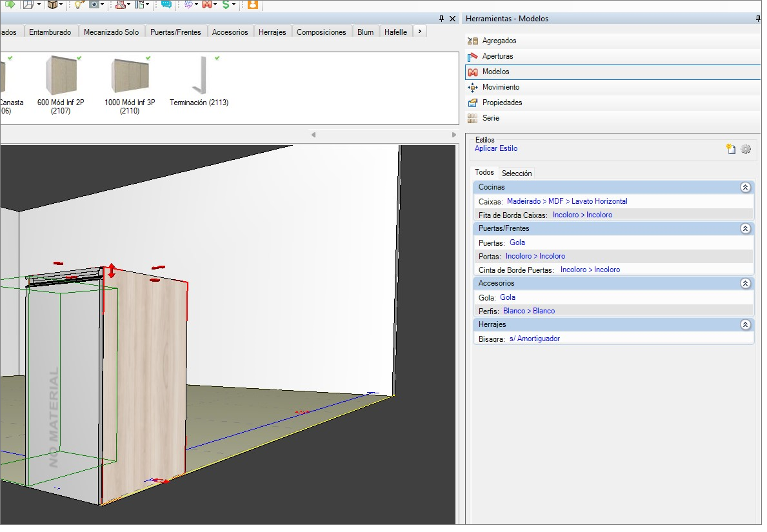
Task: Switch to the Herrajes catalog tab
Action: [x=272, y=32]
